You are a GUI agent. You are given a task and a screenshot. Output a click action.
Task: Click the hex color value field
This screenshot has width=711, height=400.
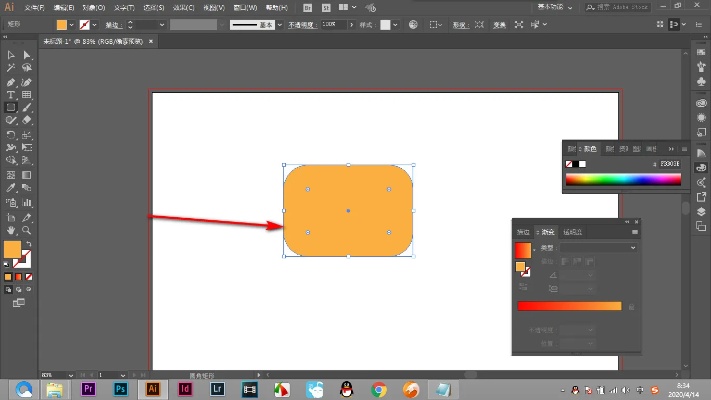669,164
